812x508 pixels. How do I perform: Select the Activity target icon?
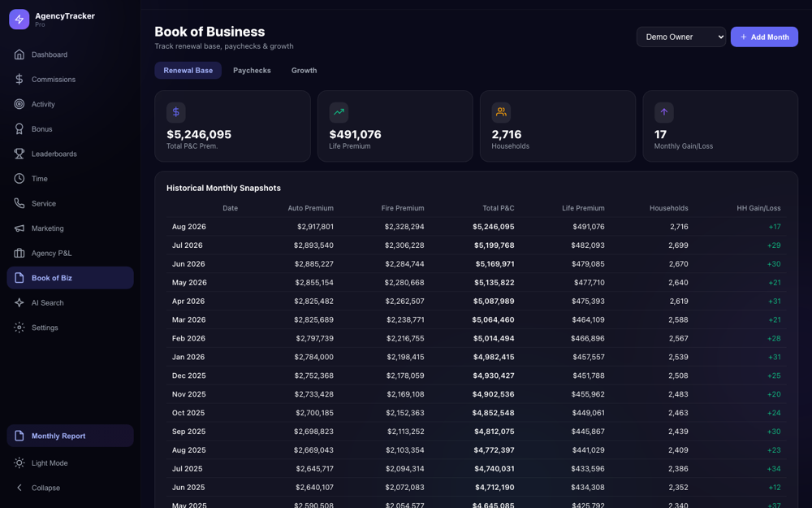pyautogui.click(x=19, y=104)
